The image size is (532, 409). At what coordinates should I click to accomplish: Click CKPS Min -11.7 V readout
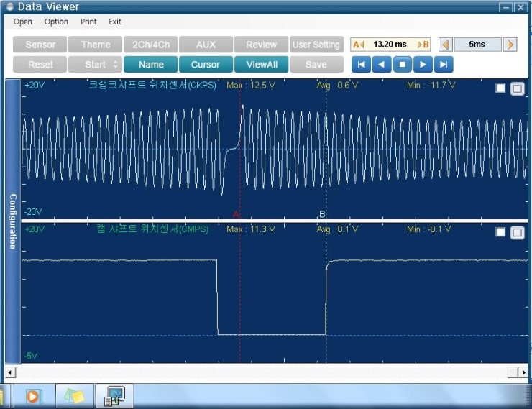click(431, 85)
